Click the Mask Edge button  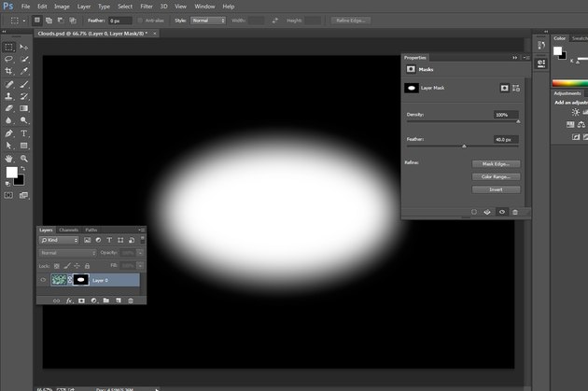[496, 164]
